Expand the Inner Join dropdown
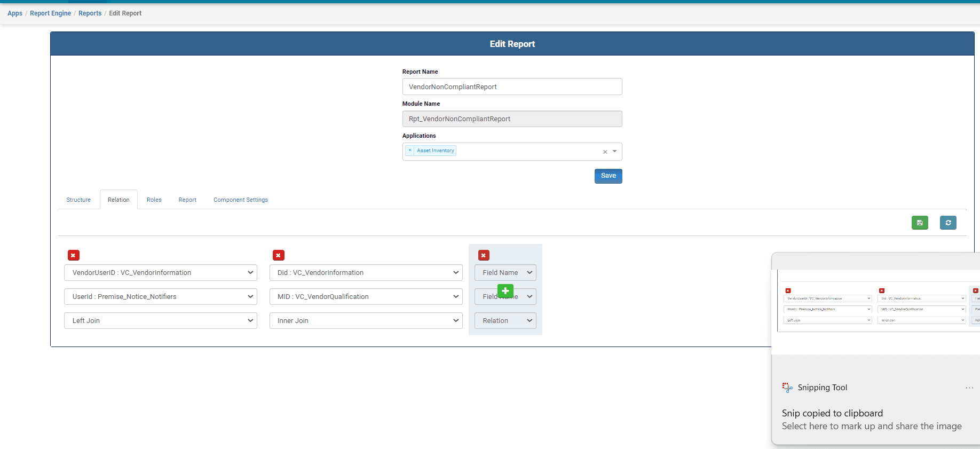The width and height of the screenshot is (980, 449). coord(366,321)
